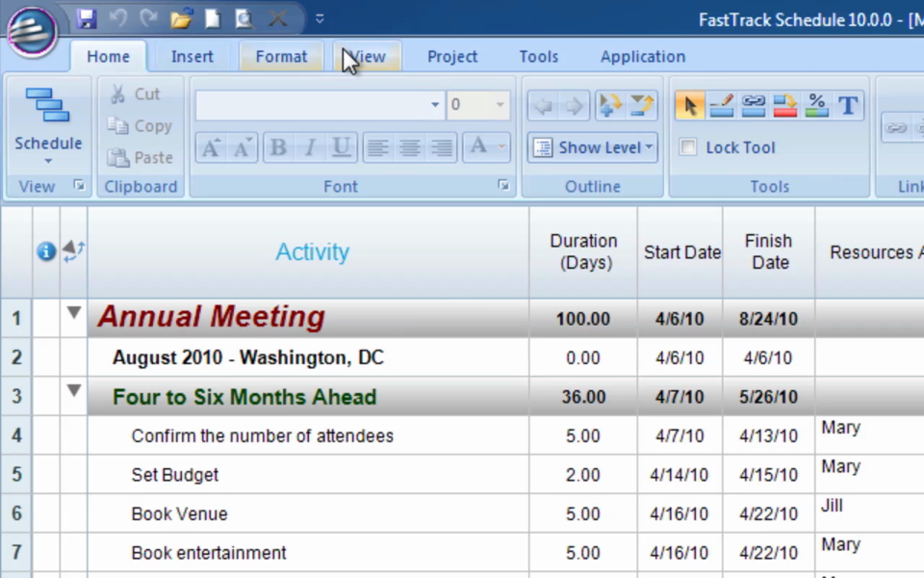Click the Collapse outline icon
The image size is (924, 578).
click(641, 106)
